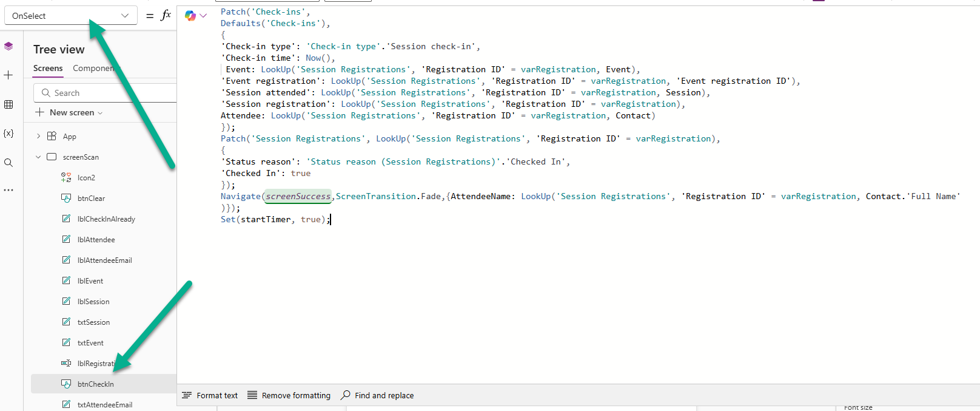Click the Insert plus icon in sidebar
Image resolution: width=980 pixels, height=411 pixels.
[x=8, y=75]
